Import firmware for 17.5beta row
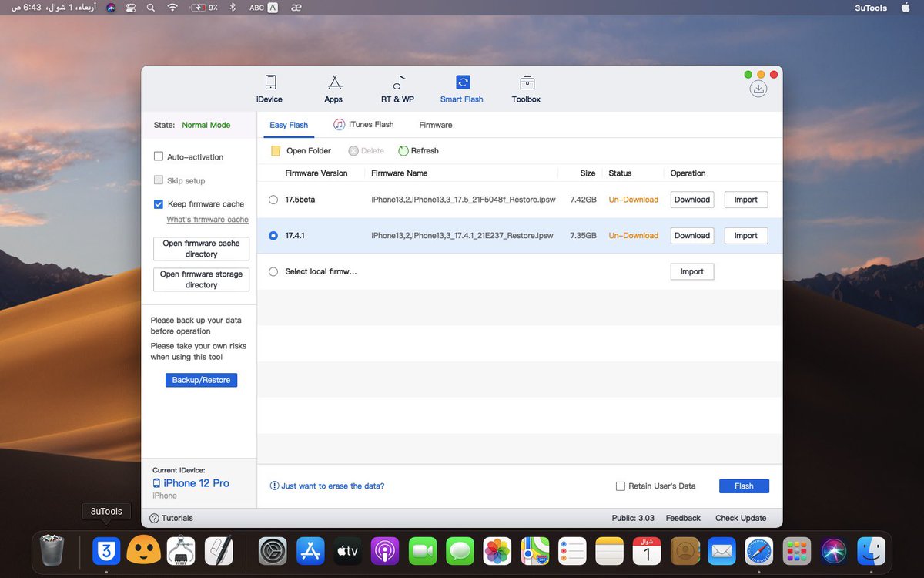Viewport: 924px width, 578px height. (746, 200)
